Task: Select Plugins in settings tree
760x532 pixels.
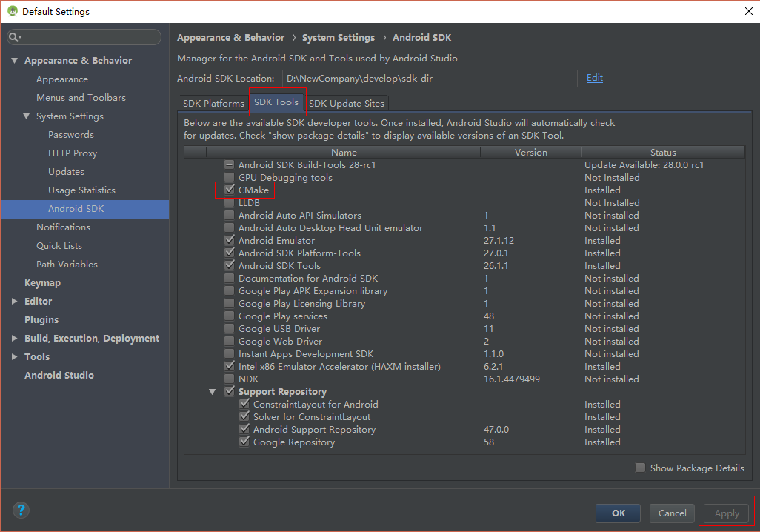Action: pos(41,319)
